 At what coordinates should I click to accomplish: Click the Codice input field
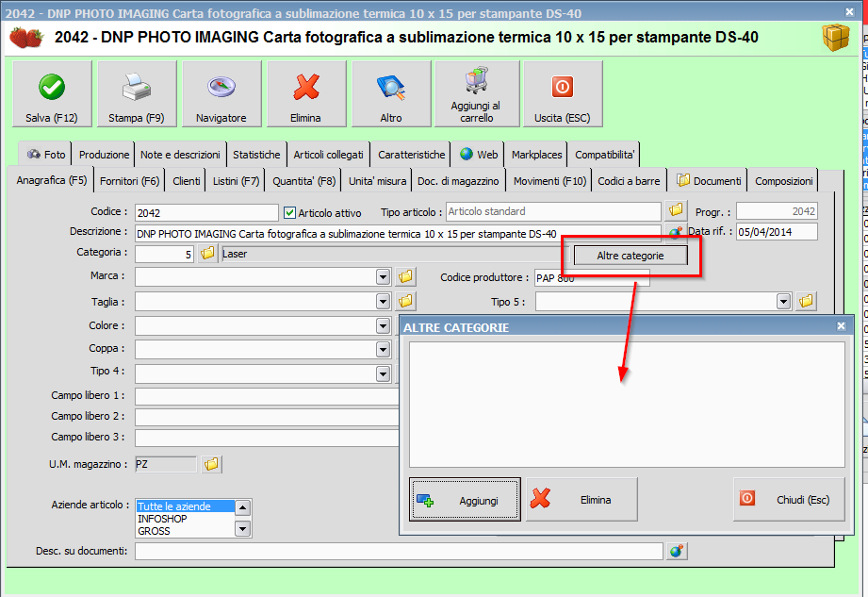click(x=206, y=212)
